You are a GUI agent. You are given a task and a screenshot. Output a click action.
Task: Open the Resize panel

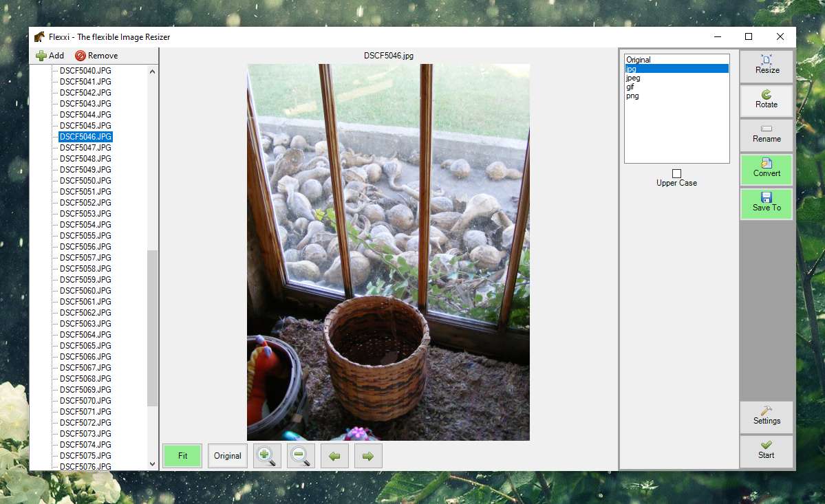[x=767, y=66]
